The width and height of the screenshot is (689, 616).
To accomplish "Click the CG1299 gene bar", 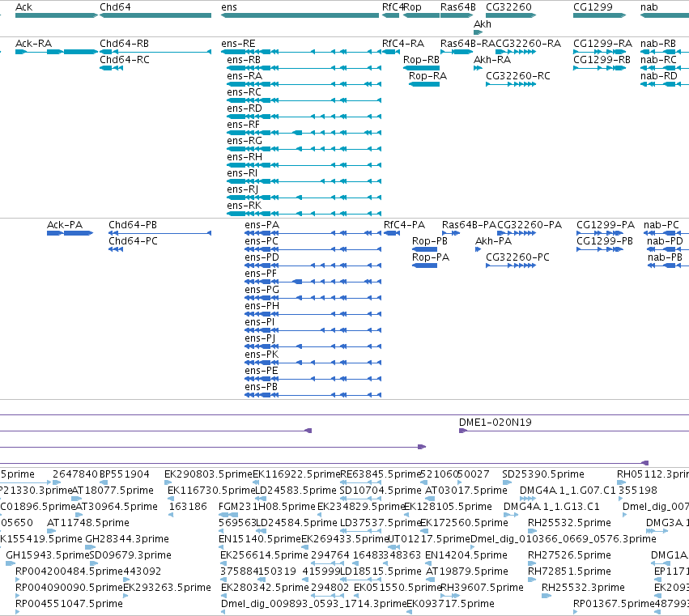I will tap(599, 15).
